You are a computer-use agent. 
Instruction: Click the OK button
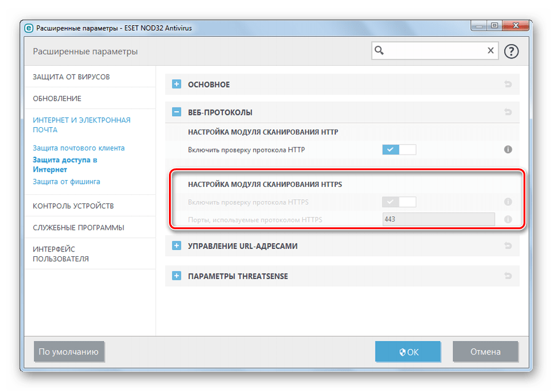(x=408, y=352)
